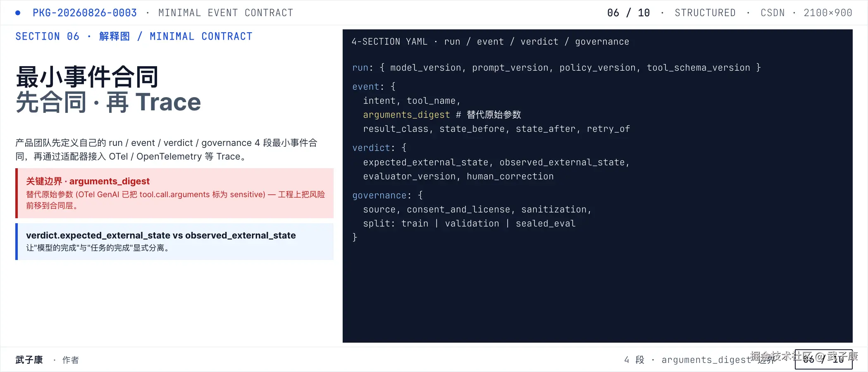The width and height of the screenshot is (868, 372).
Task: Select the event: key in the YAML
Action: (x=368, y=87)
